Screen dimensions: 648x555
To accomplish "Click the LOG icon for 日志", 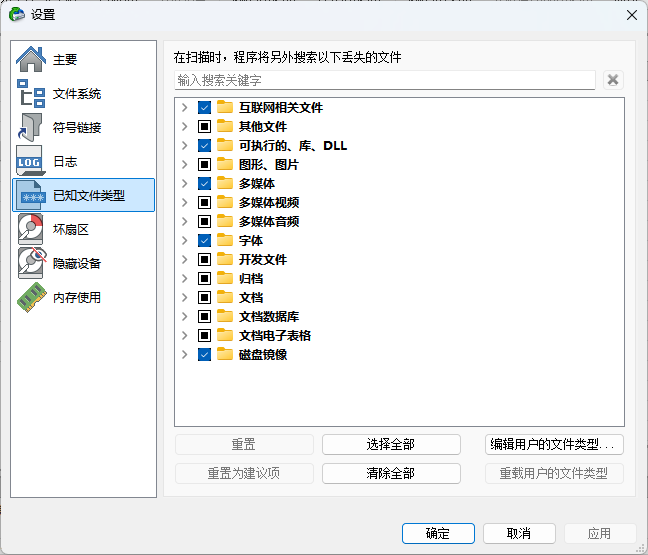I will pos(31,161).
